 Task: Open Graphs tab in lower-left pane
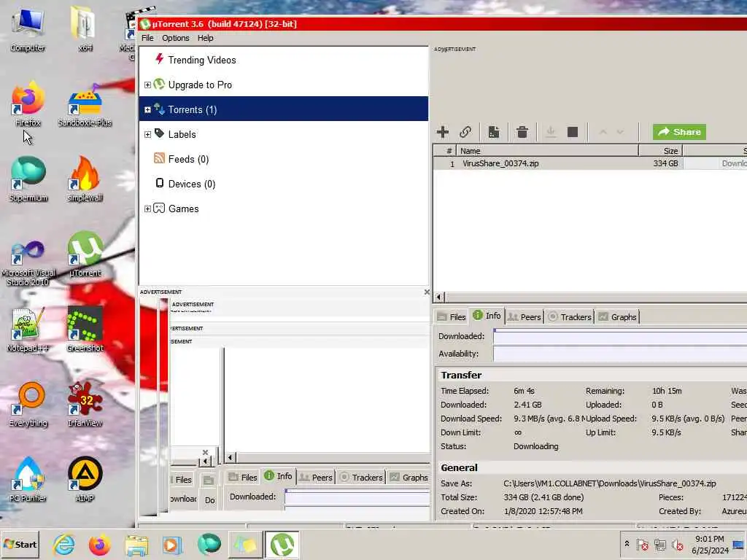(x=409, y=477)
